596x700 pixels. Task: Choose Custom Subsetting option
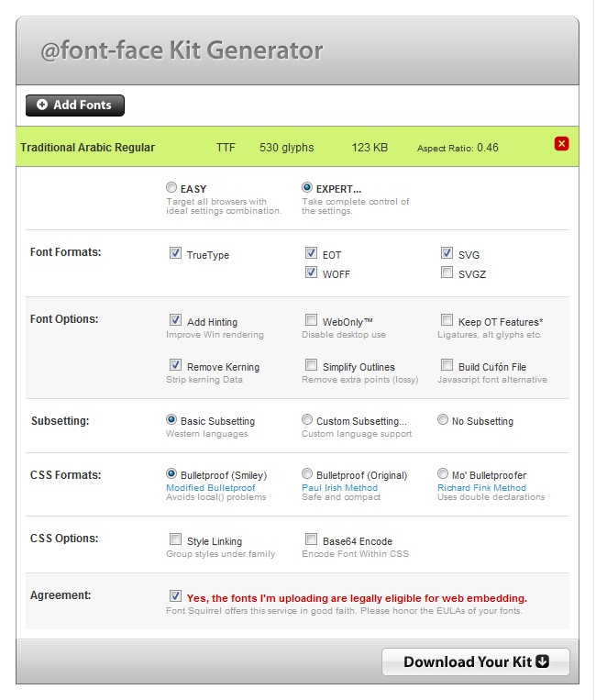click(x=307, y=420)
